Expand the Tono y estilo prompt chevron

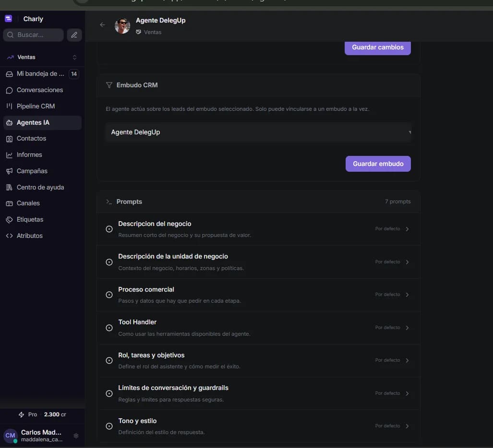point(407,426)
